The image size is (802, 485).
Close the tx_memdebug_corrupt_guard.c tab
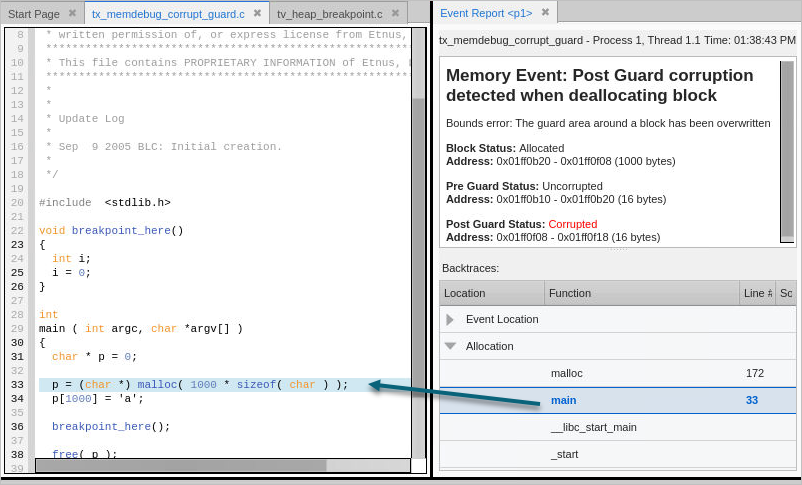click(x=257, y=14)
